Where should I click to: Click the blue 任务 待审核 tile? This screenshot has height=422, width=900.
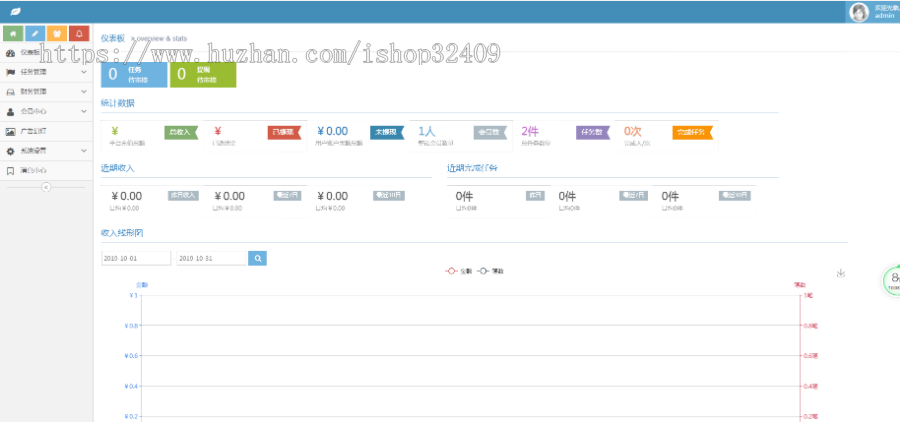(x=134, y=75)
